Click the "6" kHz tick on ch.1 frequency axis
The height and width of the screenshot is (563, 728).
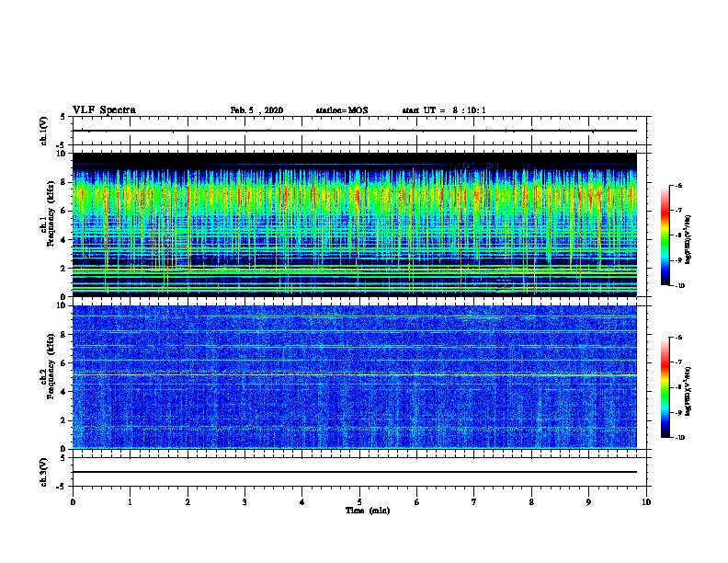pyautogui.click(x=63, y=211)
